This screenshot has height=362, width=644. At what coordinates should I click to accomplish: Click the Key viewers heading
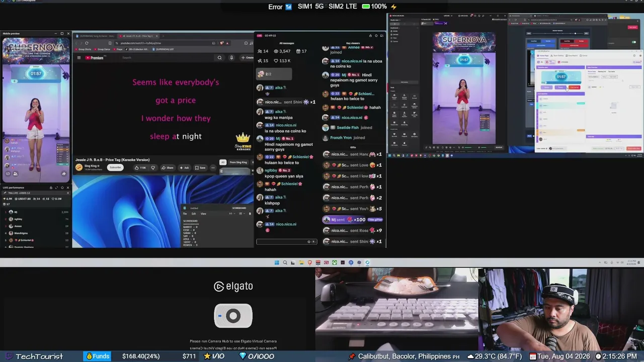pos(353,43)
